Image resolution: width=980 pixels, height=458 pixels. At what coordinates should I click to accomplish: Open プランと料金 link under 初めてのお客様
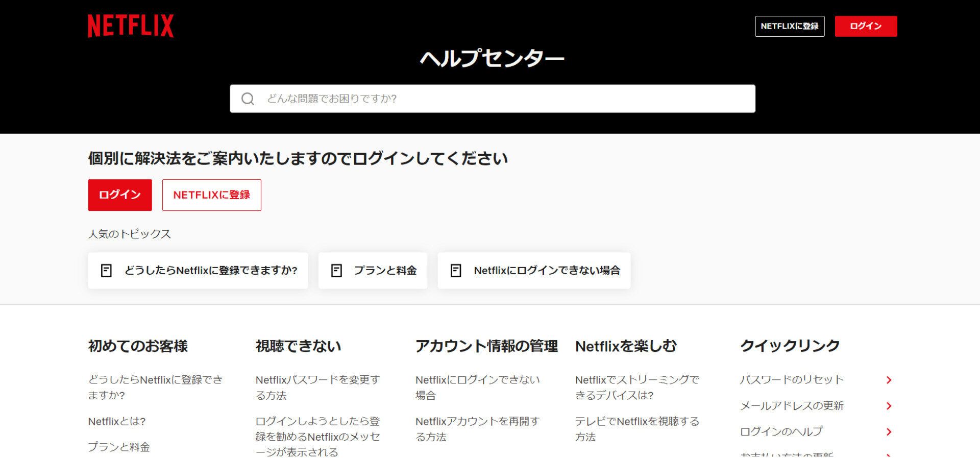pyautogui.click(x=119, y=447)
